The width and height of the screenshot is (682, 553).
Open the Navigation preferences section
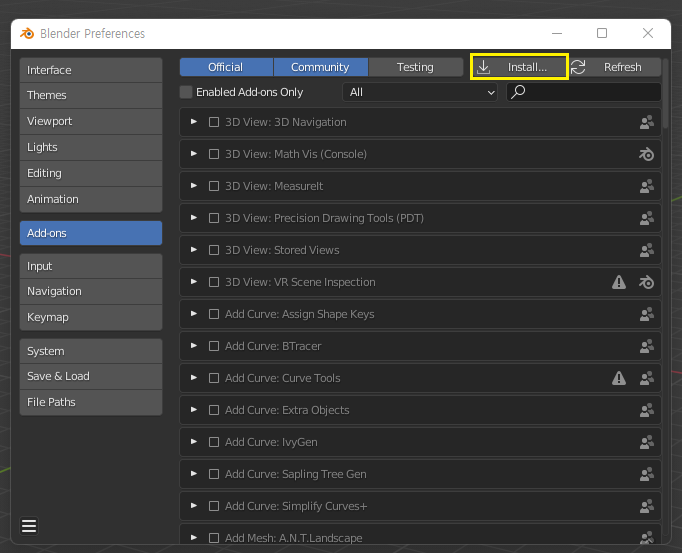91,291
